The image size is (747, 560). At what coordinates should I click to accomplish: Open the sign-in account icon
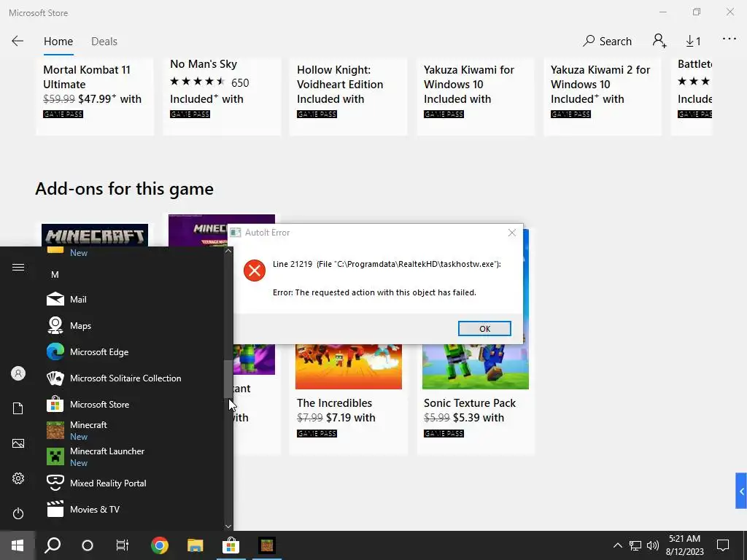point(659,41)
